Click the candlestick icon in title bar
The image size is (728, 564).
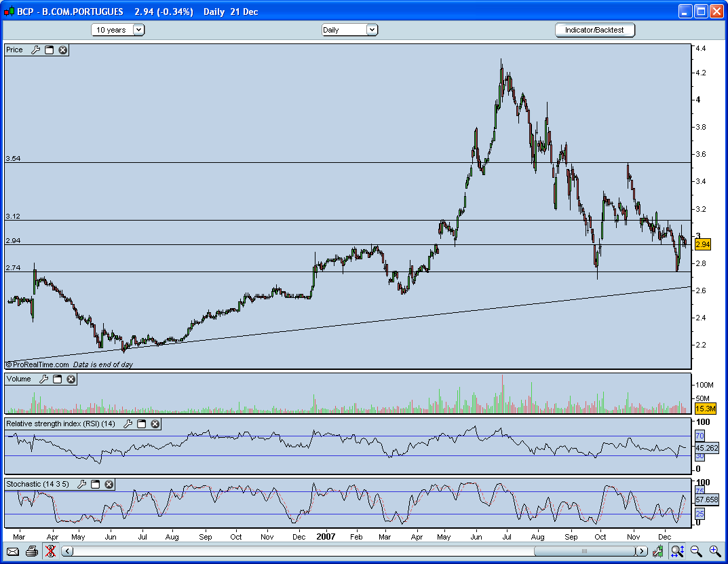pos(9,12)
